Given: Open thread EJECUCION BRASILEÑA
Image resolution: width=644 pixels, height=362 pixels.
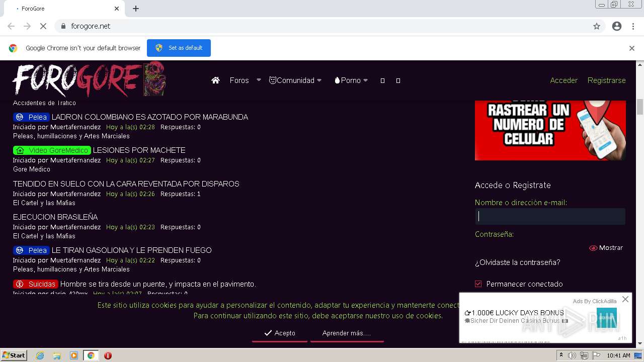Looking at the screenshot, I should click(55, 217).
